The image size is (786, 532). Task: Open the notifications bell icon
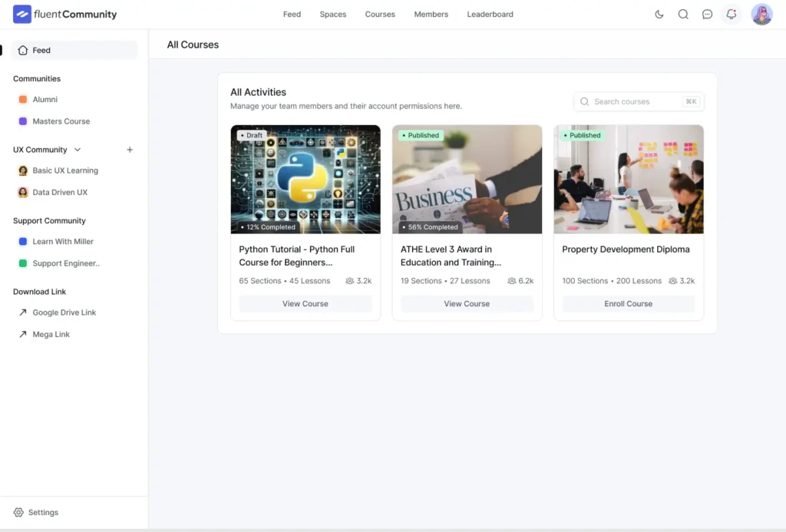(x=732, y=14)
